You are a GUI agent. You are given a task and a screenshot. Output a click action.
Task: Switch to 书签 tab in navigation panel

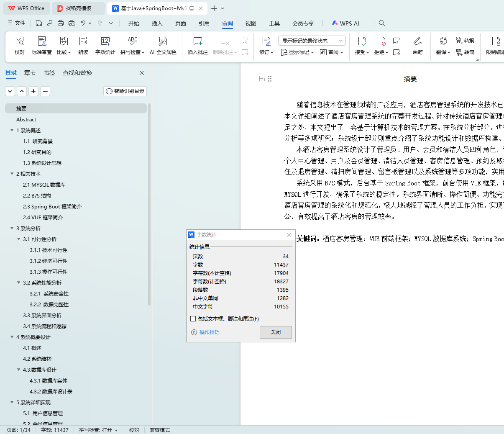(49, 73)
